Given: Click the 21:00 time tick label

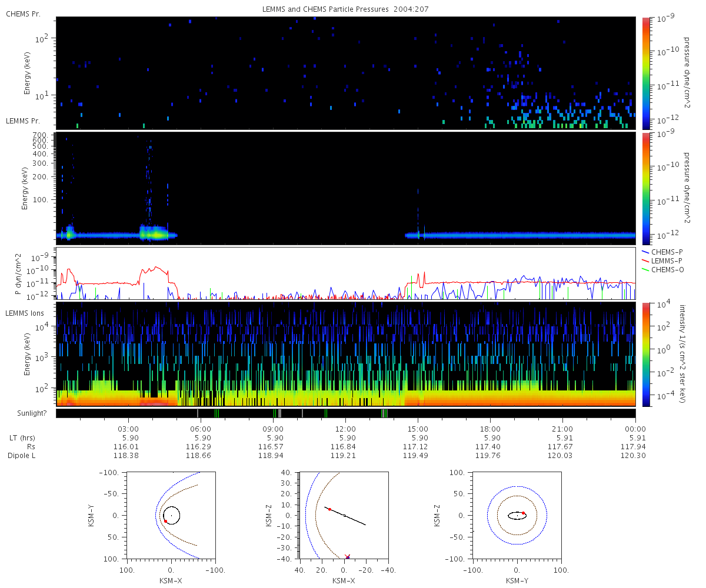Looking at the screenshot, I should (563, 429).
